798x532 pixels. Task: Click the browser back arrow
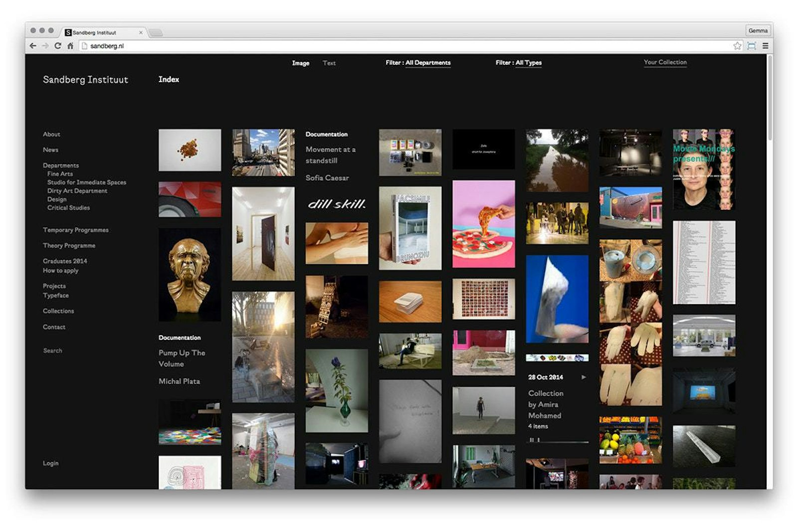[x=33, y=46]
